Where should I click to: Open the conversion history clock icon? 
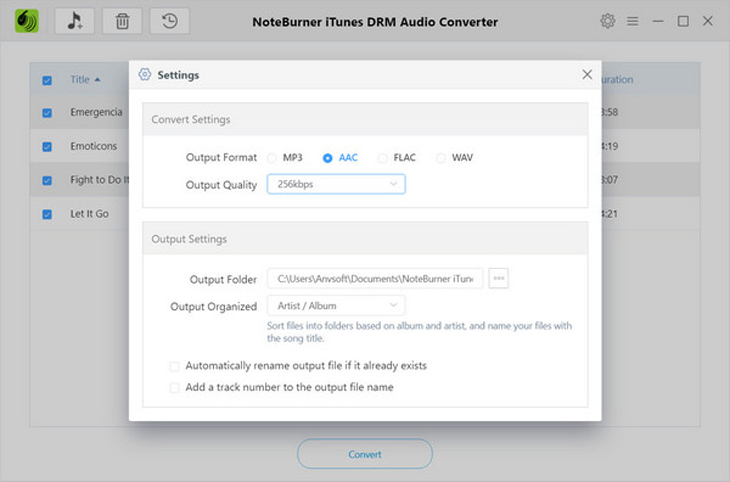169,21
